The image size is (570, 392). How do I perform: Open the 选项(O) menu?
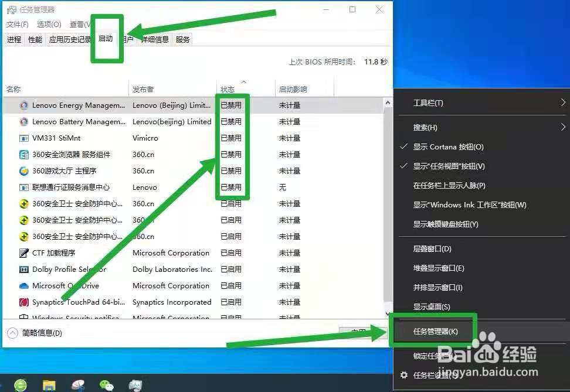click(49, 25)
